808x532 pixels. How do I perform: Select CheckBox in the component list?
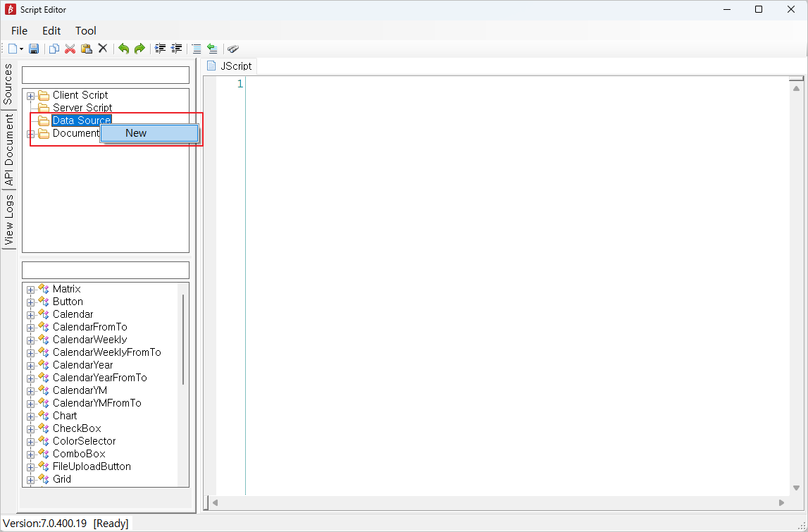pyautogui.click(x=77, y=428)
